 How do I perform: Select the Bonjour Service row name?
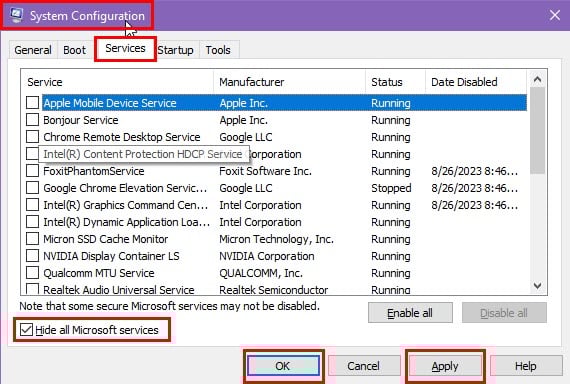coord(81,120)
